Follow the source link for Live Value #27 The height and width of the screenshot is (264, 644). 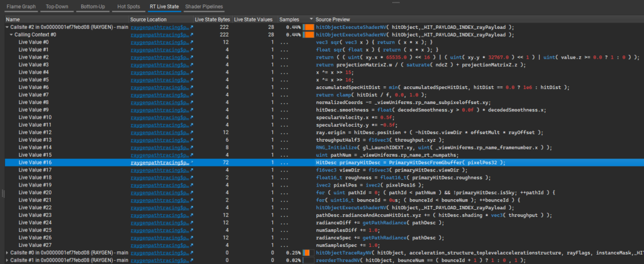[160, 245]
